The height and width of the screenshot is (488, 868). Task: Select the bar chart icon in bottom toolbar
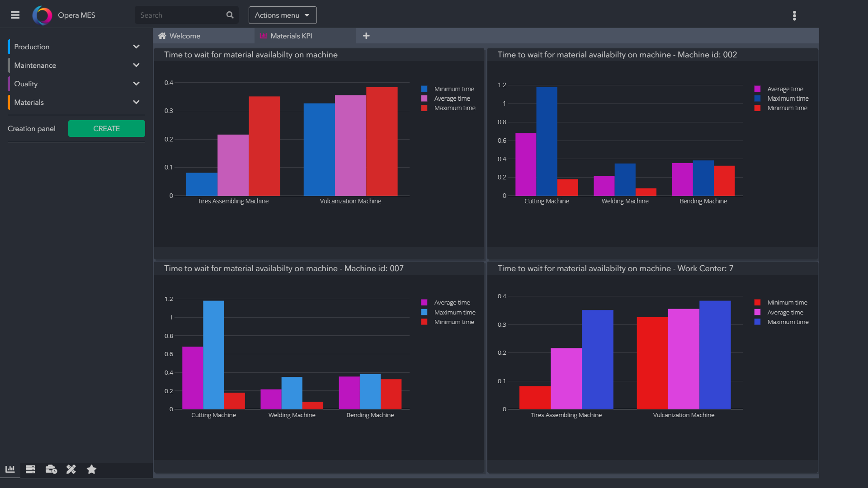point(10,469)
